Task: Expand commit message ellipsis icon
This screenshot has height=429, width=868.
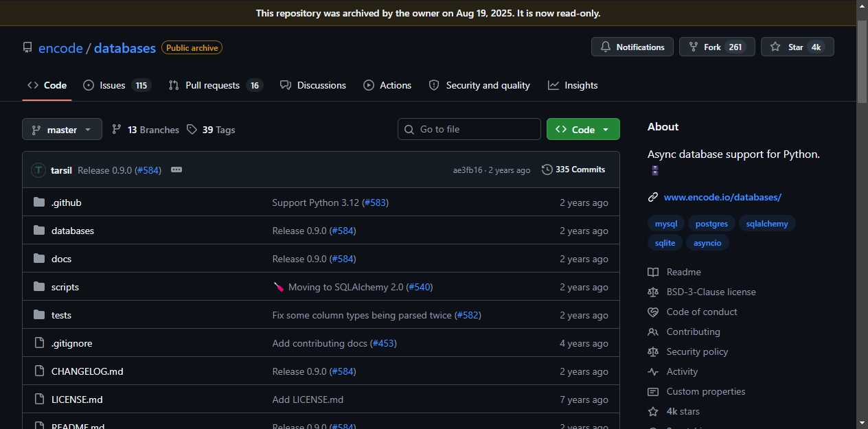Action: [176, 170]
